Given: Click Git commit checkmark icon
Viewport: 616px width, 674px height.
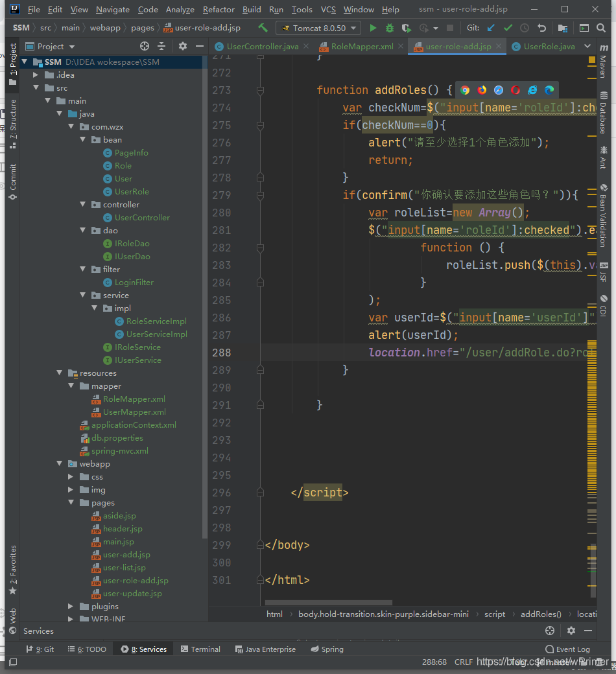Looking at the screenshot, I should 508,28.
